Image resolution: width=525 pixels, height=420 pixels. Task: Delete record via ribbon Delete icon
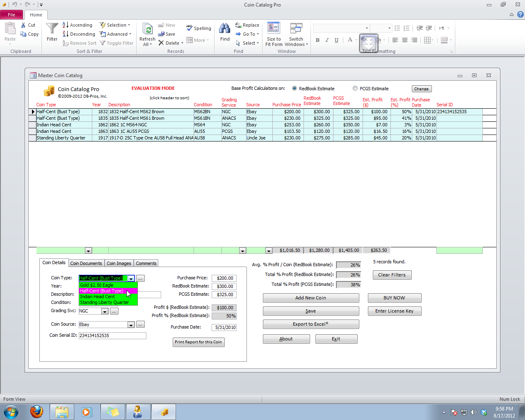point(161,43)
